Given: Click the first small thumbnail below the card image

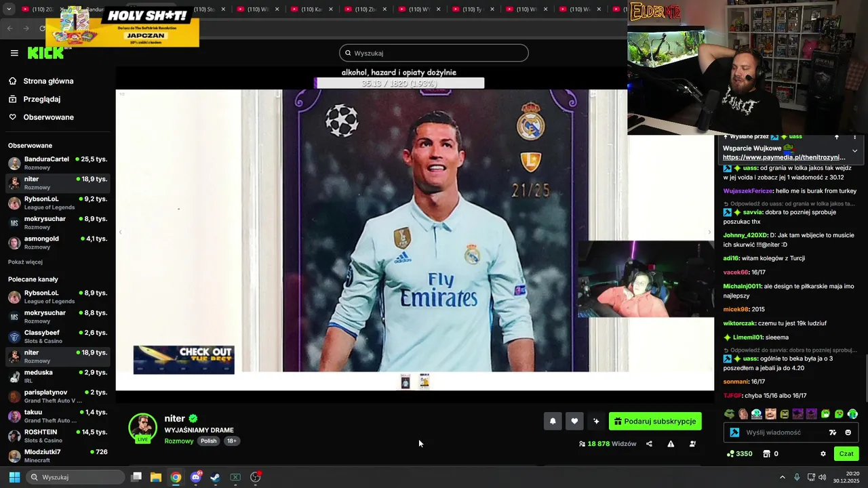Looking at the screenshot, I should [406, 382].
